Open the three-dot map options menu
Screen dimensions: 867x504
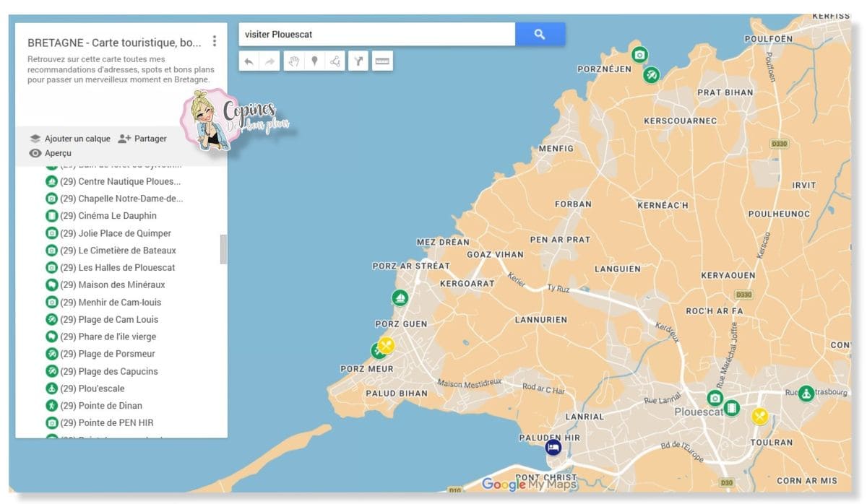click(x=214, y=41)
